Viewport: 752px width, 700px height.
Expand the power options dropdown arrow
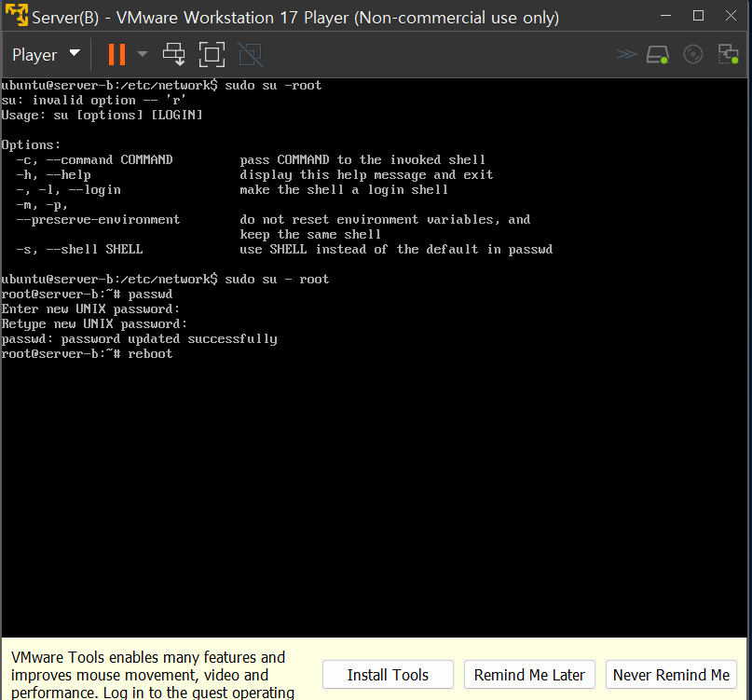click(142, 54)
